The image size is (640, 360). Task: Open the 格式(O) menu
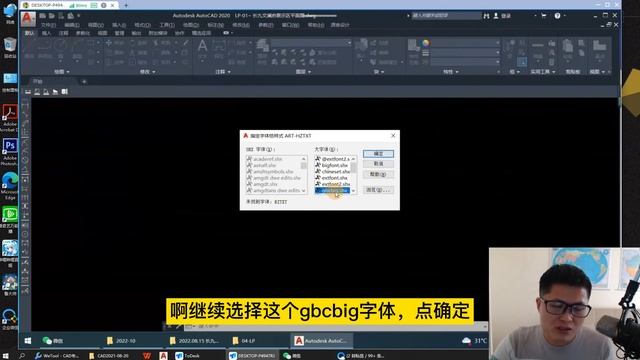pos(142,25)
